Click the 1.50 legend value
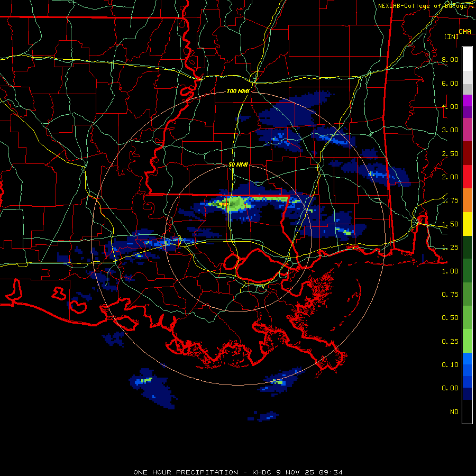This screenshot has width=476, height=476. [450, 224]
